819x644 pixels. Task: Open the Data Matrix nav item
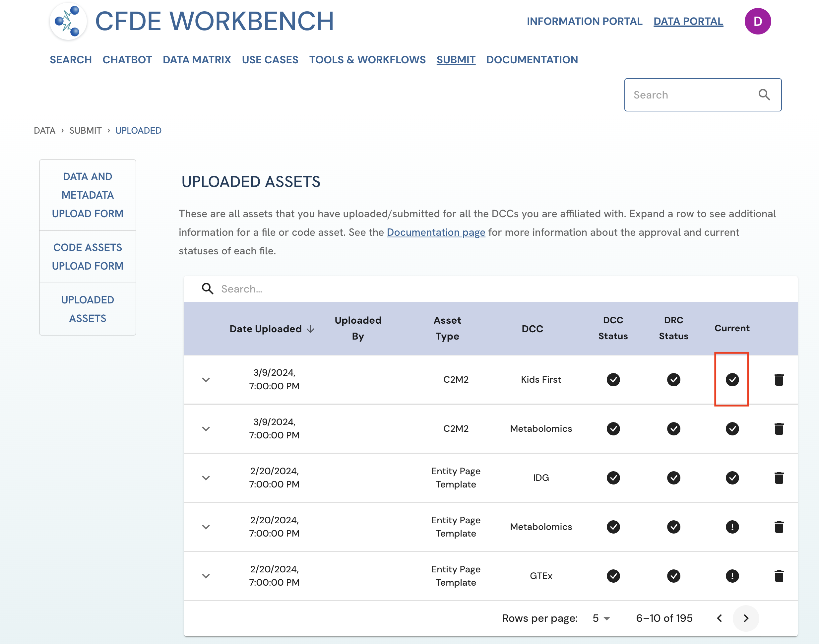coord(197,60)
